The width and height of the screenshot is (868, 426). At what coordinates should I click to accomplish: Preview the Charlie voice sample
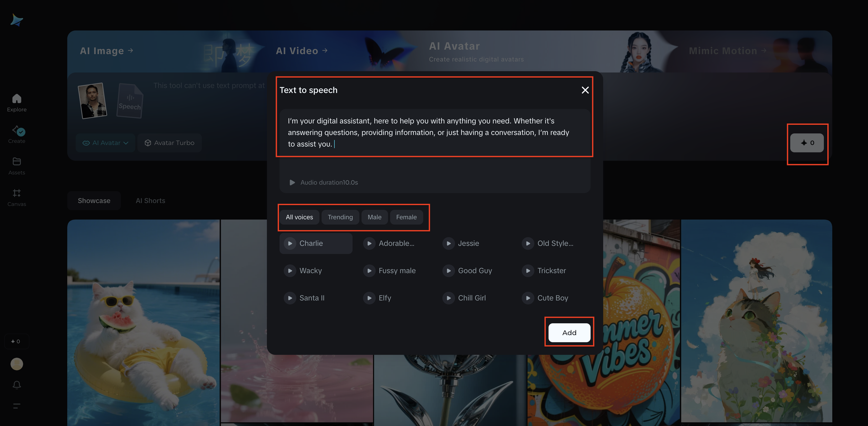click(x=290, y=243)
